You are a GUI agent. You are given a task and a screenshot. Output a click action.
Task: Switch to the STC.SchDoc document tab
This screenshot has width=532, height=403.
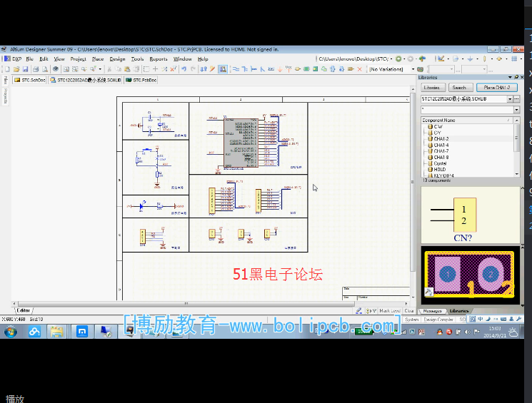tap(29, 81)
